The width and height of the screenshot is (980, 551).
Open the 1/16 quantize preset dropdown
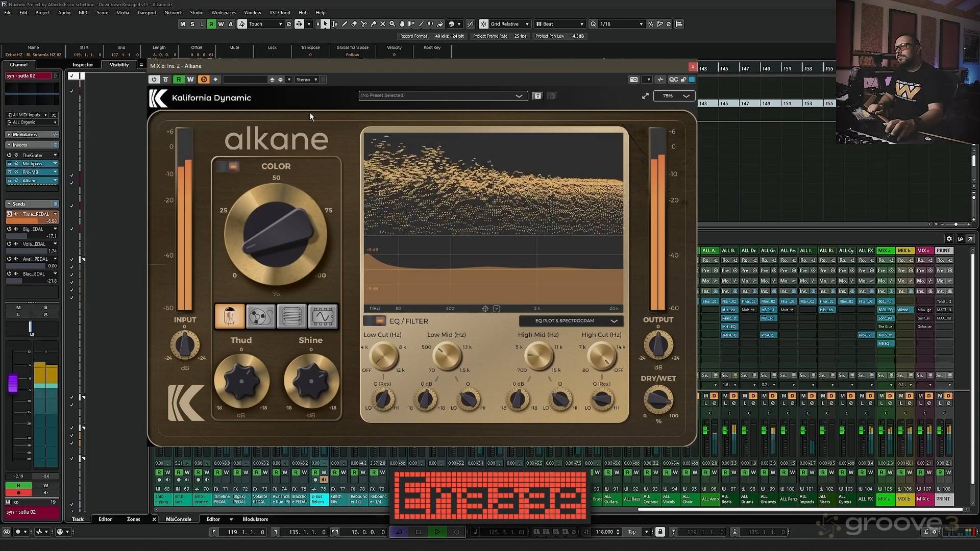[x=621, y=24]
